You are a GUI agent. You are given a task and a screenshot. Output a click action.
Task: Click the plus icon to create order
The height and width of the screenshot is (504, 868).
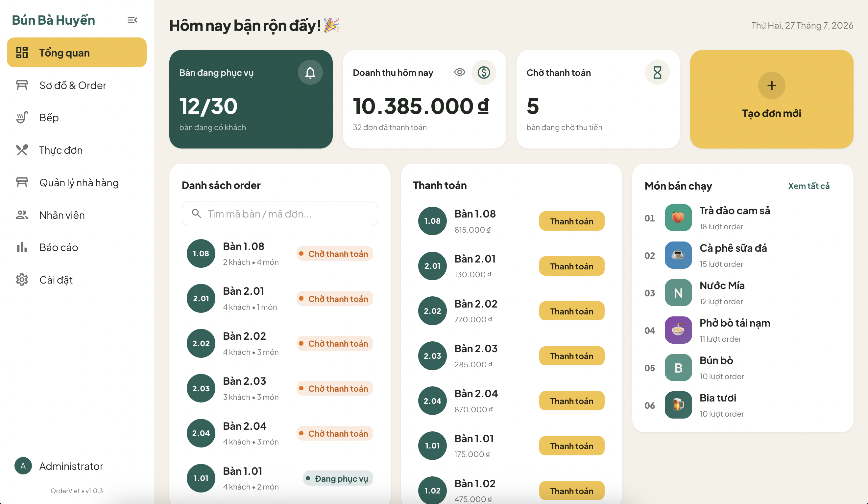(x=772, y=85)
